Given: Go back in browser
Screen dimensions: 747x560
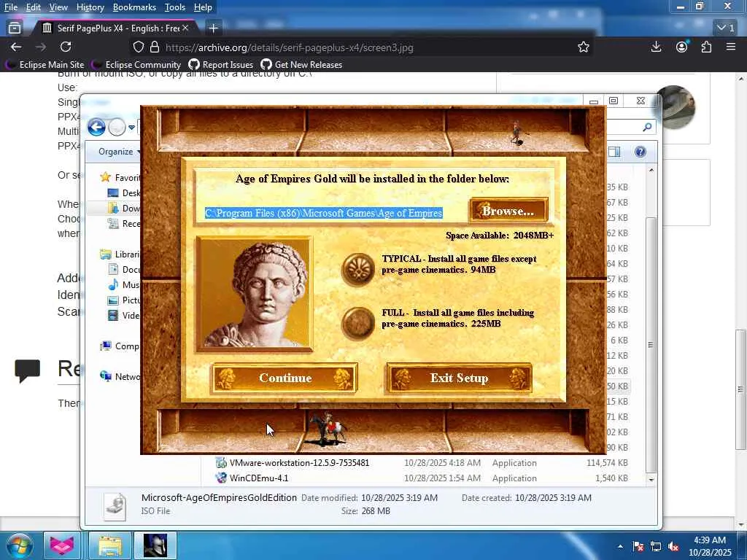Looking at the screenshot, I should click(16, 47).
